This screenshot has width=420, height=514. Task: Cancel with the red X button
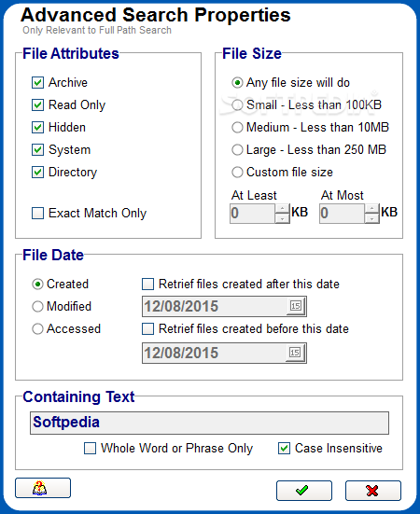372,491
